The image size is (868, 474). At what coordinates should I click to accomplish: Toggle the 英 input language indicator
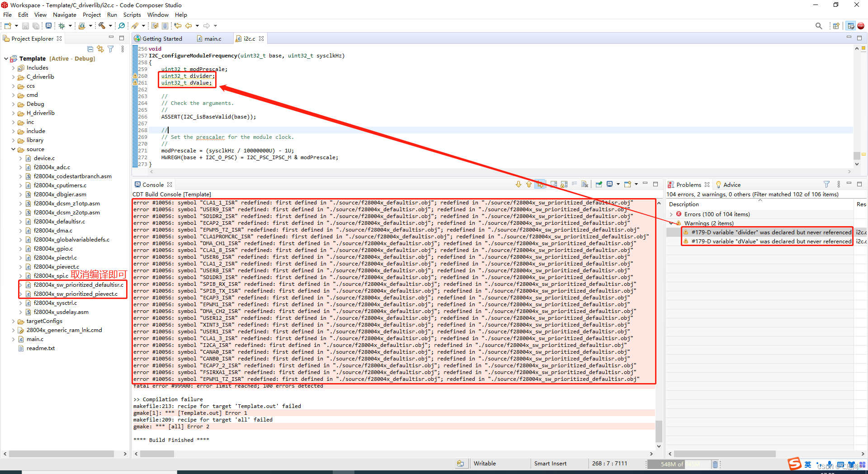(807, 465)
